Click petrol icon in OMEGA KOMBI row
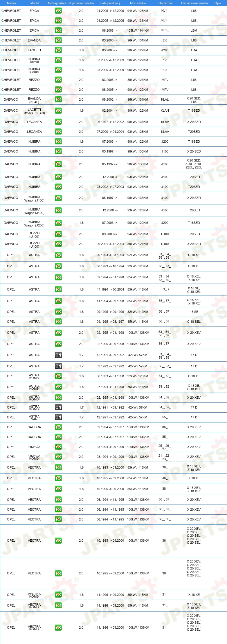Viewport: 227px width, 644px height. (x=58, y=457)
